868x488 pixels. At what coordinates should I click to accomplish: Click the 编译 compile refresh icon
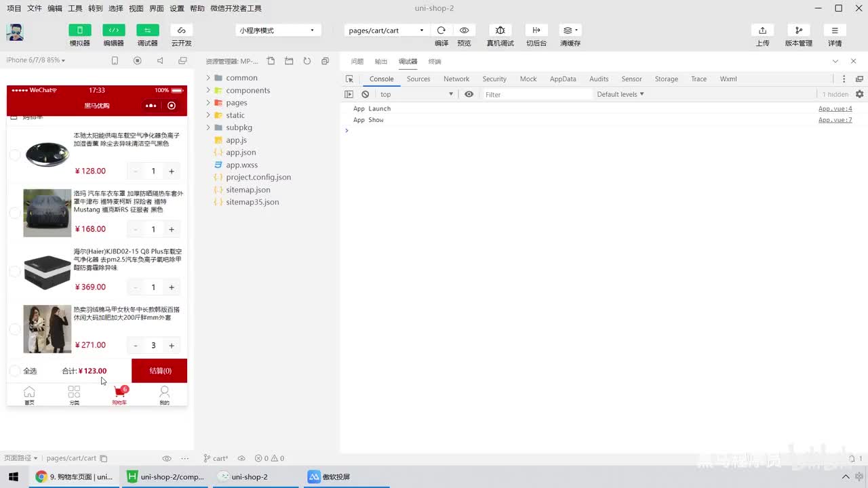(x=441, y=30)
